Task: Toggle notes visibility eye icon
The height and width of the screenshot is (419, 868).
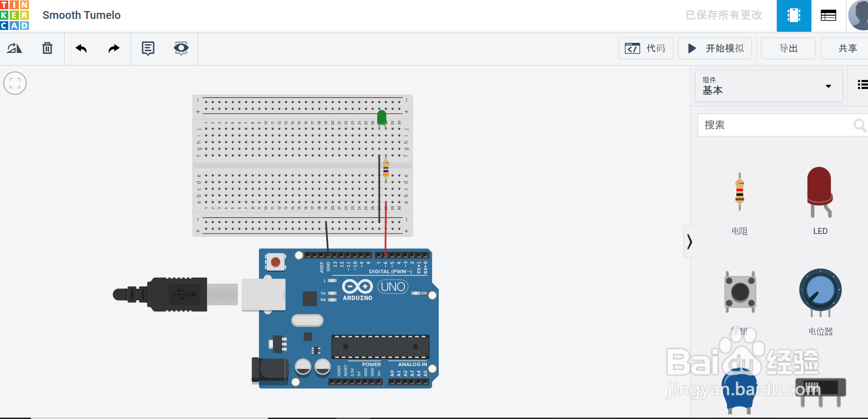Action: coord(181,48)
